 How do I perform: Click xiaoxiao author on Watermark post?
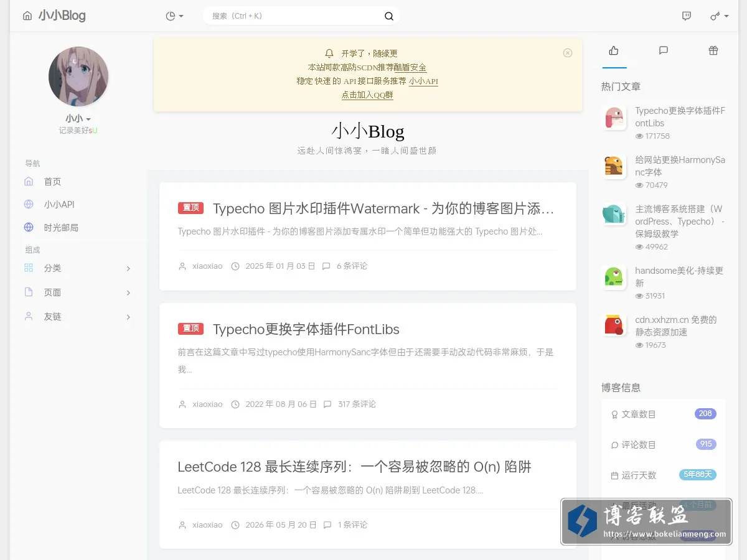[x=207, y=266]
